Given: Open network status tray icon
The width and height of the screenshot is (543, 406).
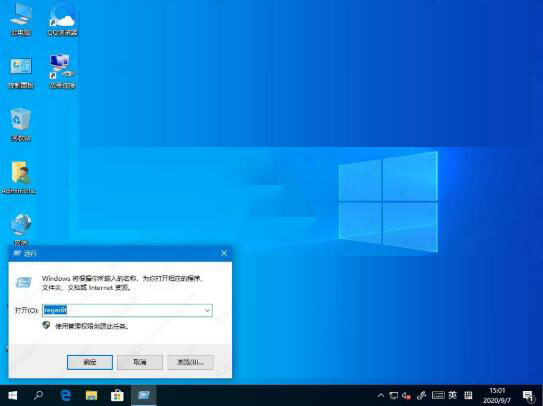Looking at the screenshot, I should [394, 395].
